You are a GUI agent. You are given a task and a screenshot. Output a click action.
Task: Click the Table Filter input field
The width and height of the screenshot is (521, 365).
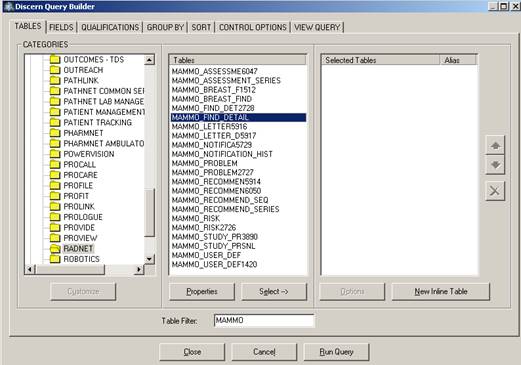point(264,320)
